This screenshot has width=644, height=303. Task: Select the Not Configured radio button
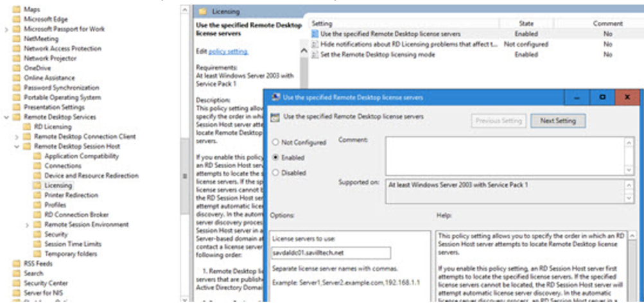276,143
